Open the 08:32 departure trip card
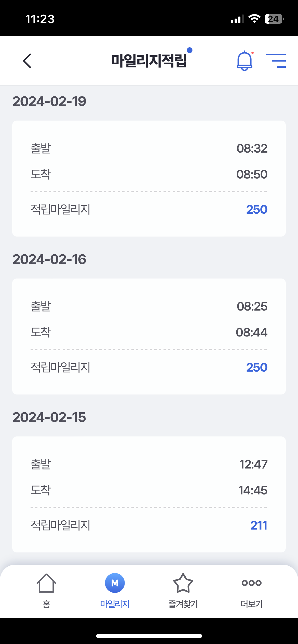This screenshot has width=298, height=644. 149,178
